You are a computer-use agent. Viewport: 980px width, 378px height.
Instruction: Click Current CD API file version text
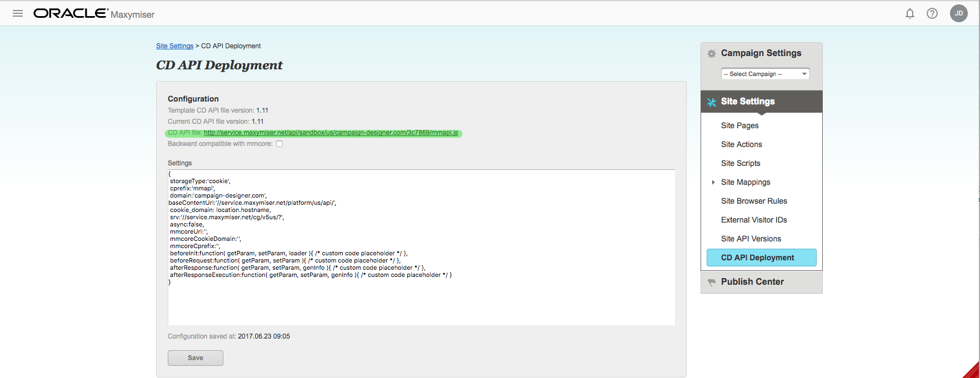(x=216, y=122)
